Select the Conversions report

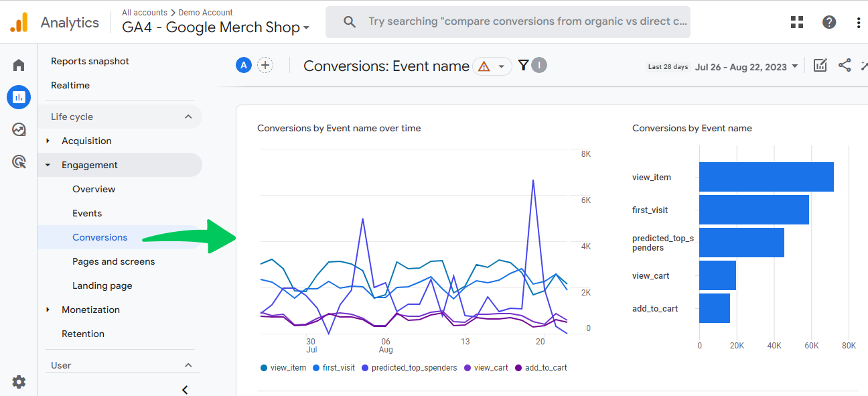pos(100,237)
